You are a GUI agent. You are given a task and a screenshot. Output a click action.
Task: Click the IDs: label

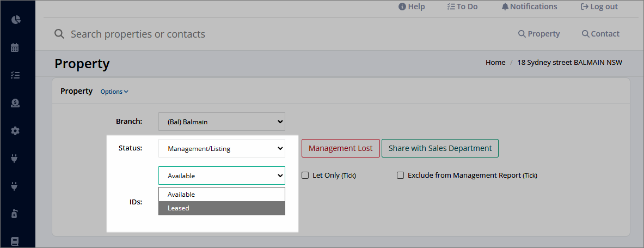coord(136,202)
